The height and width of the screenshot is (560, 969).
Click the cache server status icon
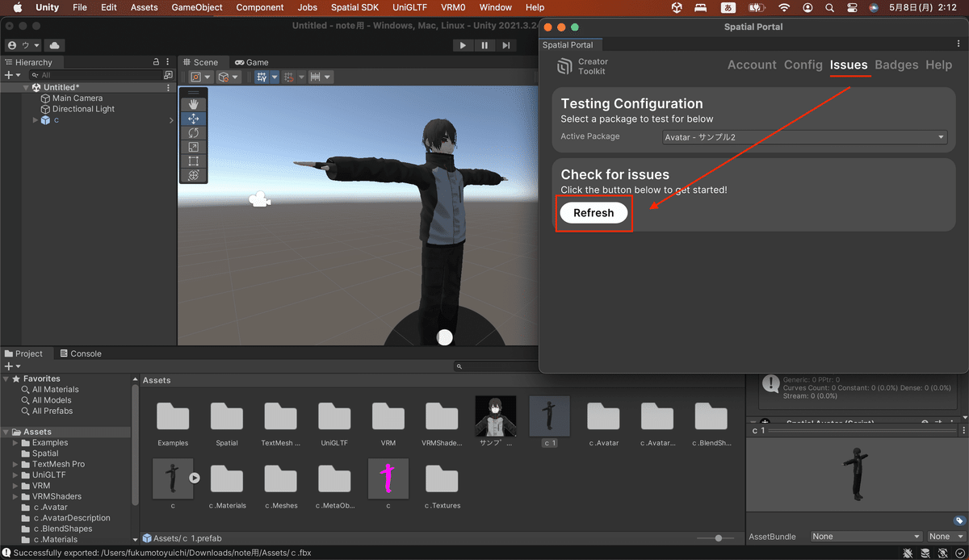tap(925, 553)
